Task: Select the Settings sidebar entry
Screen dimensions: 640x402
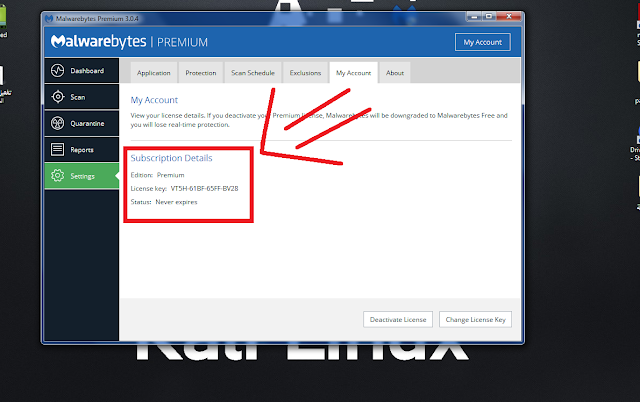Action: [82, 175]
